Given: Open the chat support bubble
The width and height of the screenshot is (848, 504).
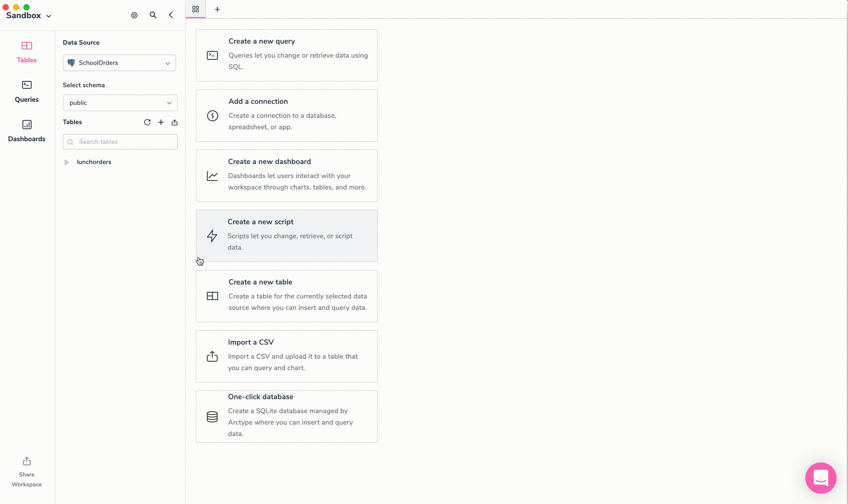Looking at the screenshot, I should pos(820,478).
